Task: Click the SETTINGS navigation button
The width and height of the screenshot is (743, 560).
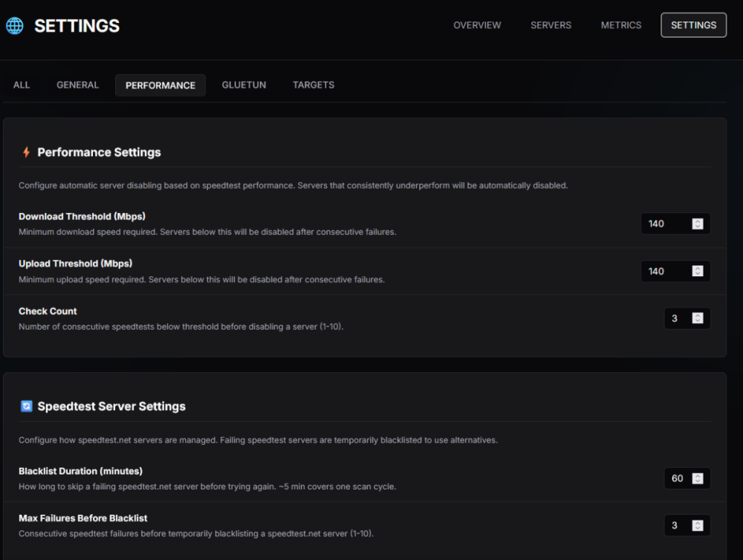Action: pyautogui.click(x=693, y=25)
